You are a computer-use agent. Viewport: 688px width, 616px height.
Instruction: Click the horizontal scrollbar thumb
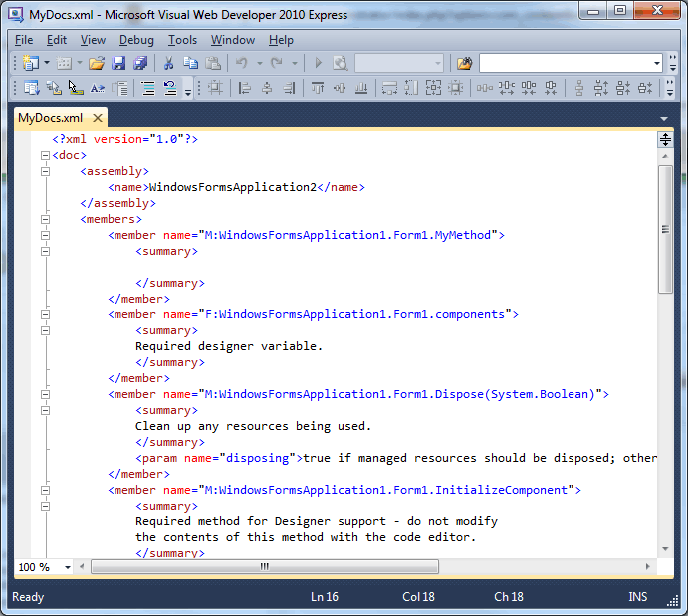pos(265,566)
